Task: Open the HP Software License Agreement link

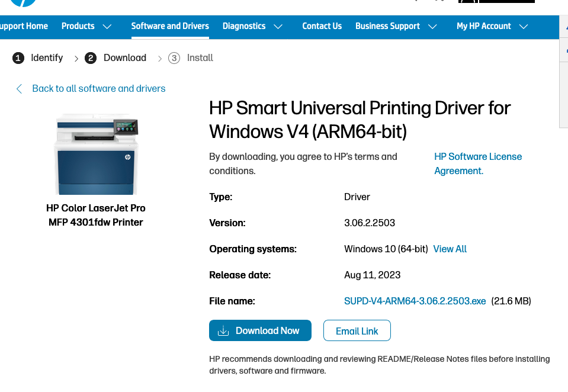Action: (x=477, y=163)
